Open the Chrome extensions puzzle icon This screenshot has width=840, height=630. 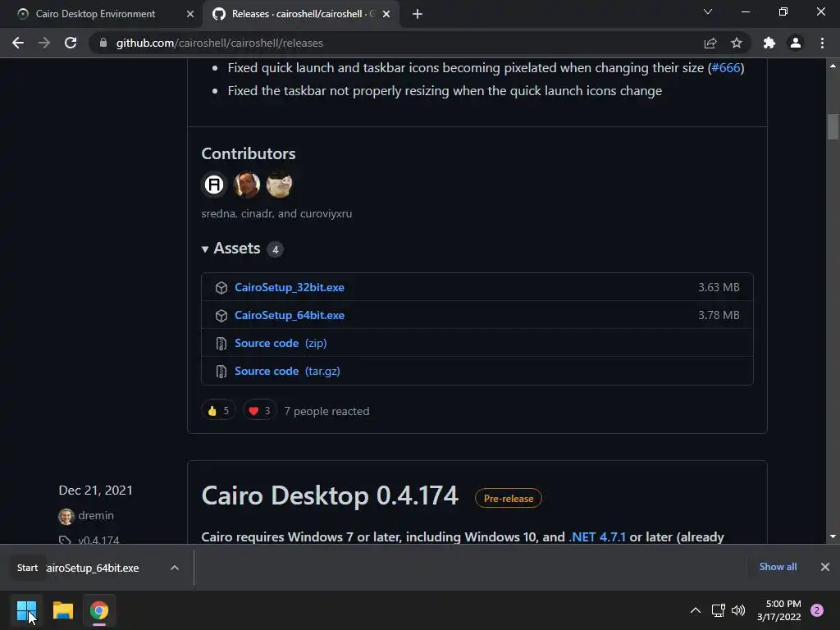pyautogui.click(x=769, y=43)
